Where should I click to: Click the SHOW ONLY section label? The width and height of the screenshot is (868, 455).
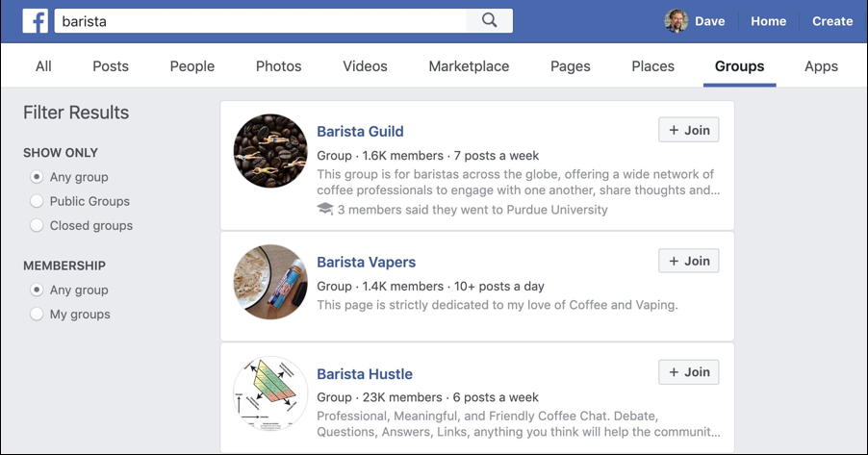[61, 153]
